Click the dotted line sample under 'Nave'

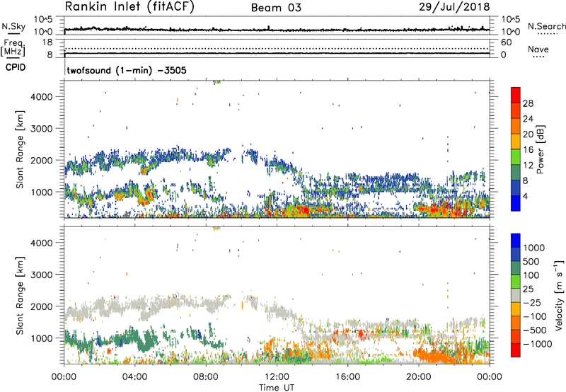click(x=539, y=57)
